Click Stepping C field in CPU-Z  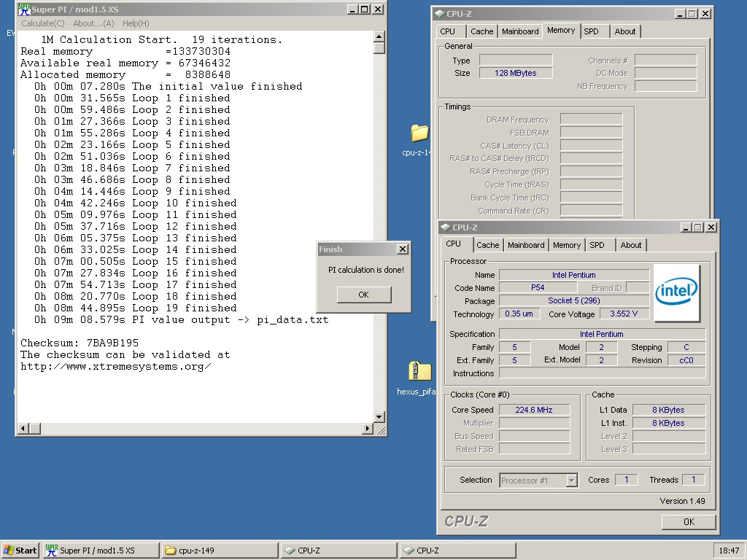point(686,347)
